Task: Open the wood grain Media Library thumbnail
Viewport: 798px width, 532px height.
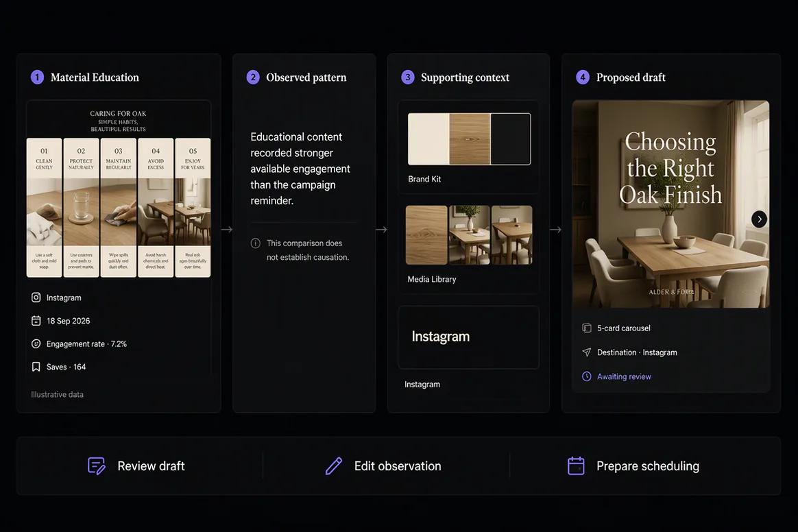Action: [426, 235]
